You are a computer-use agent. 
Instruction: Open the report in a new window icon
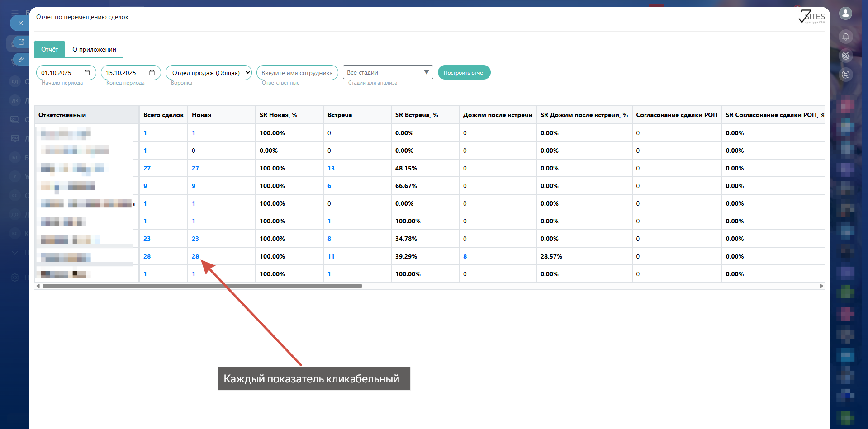(x=21, y=42)
